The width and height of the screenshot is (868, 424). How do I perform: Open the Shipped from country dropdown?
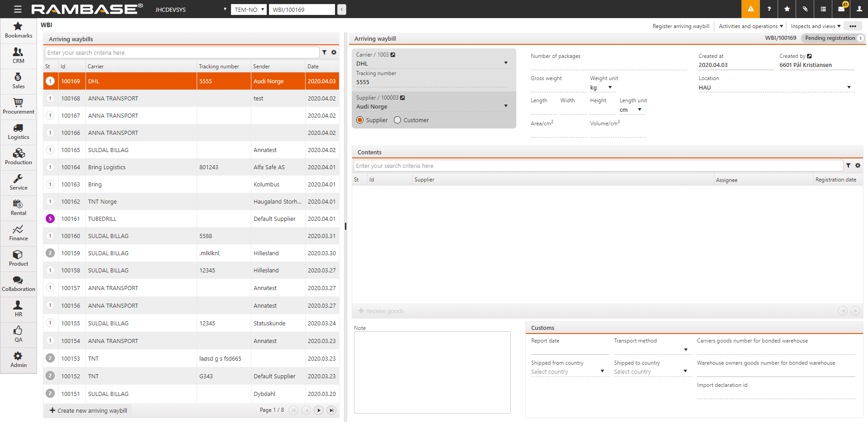coord(602,371)
